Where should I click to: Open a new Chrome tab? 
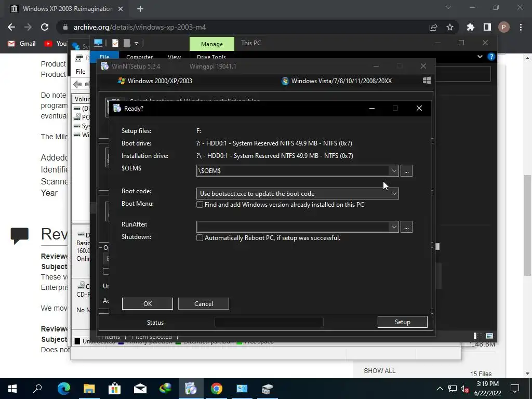(x=140, y=9)
